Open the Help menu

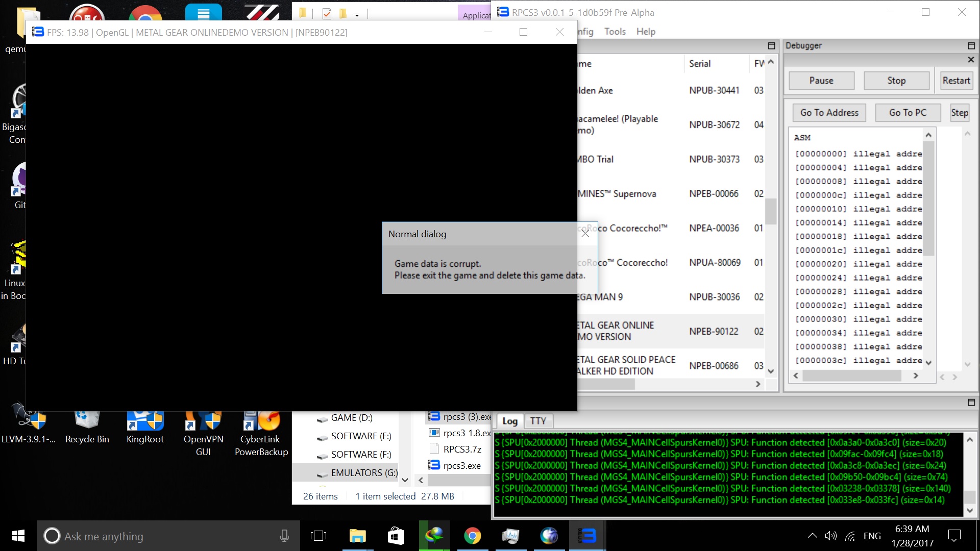tap(645, 32)
